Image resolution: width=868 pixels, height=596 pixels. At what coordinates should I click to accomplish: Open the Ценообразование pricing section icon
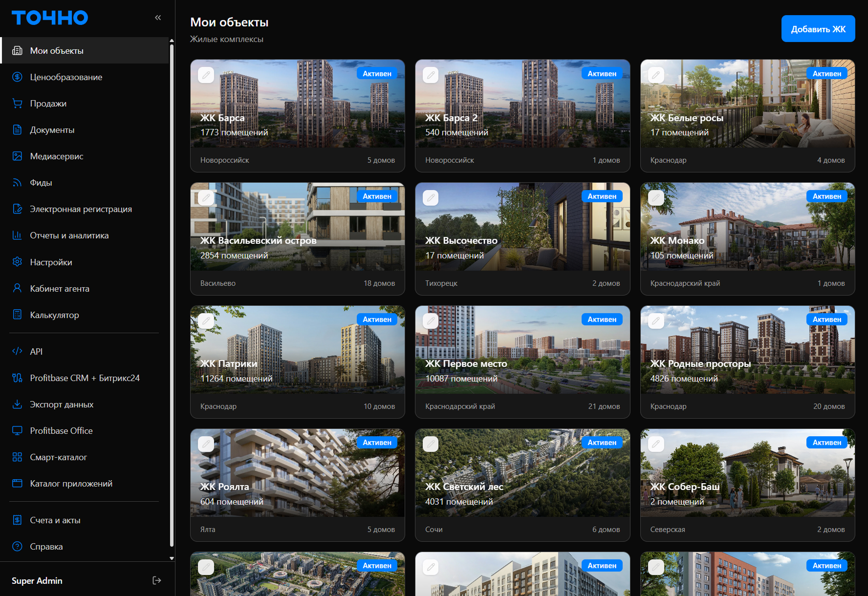17,77
